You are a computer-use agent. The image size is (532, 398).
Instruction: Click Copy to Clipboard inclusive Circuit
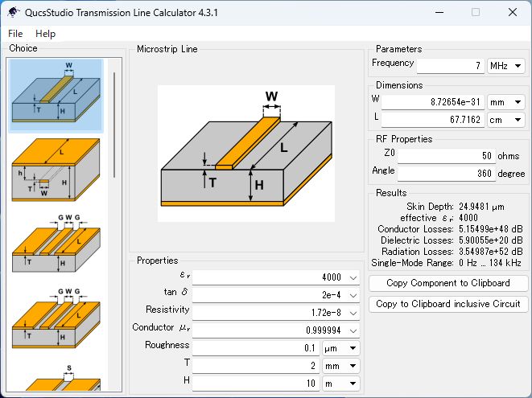tap(448, 304)
